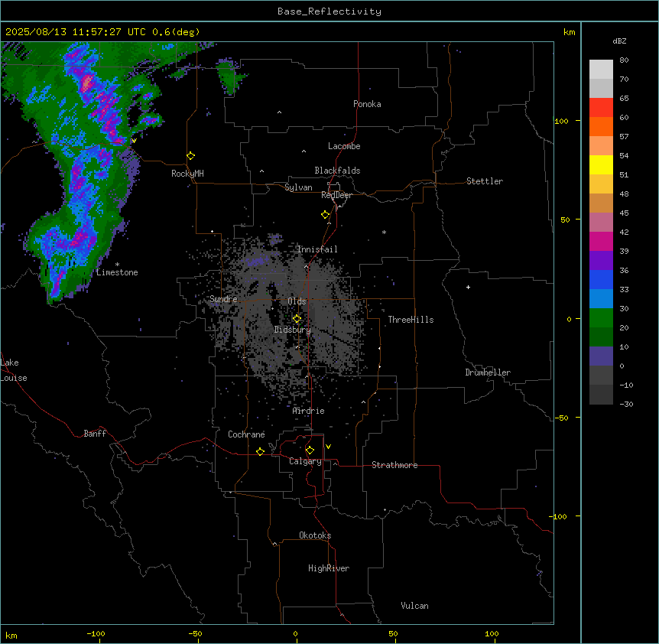
Task: Select the yellow diamond marker below Cochrane
Action: 260,451
